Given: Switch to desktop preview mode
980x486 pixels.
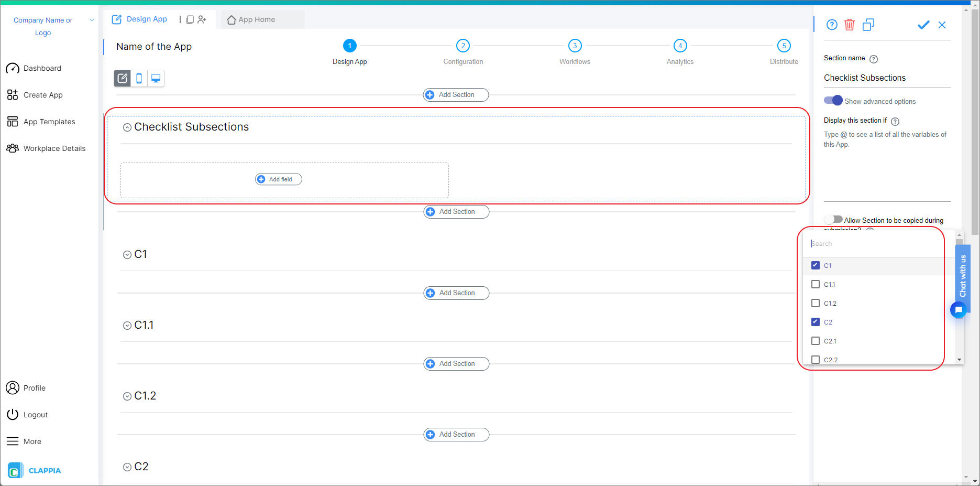Looking at the screenshot, I should click(156, 78).
